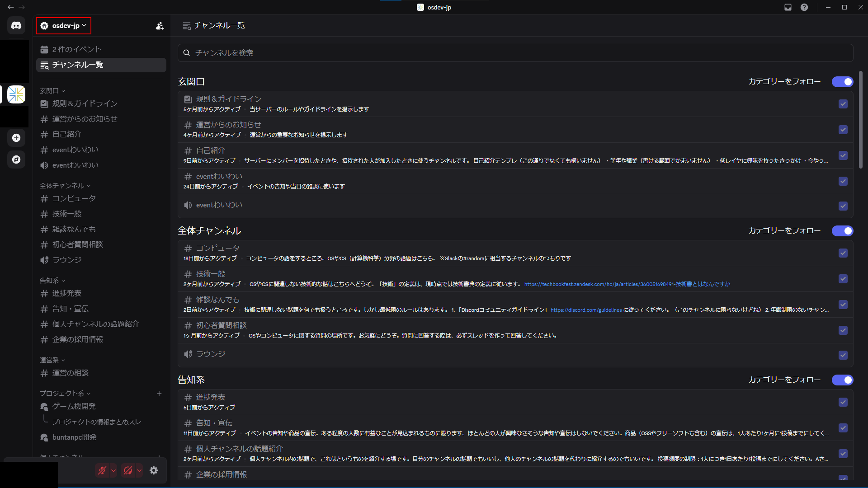Click the チャンネルを検索 search field
Screen dimensions: 868x488
(515, 53)
